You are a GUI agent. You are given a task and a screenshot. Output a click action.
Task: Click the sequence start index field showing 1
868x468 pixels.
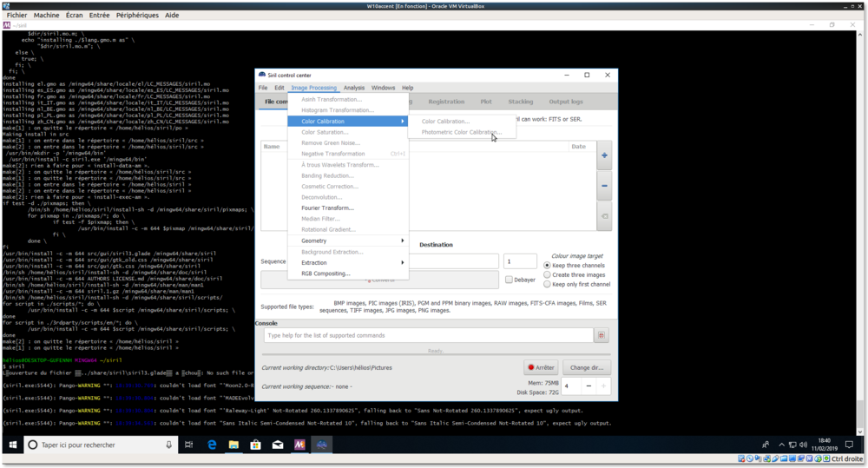[520, 260]
